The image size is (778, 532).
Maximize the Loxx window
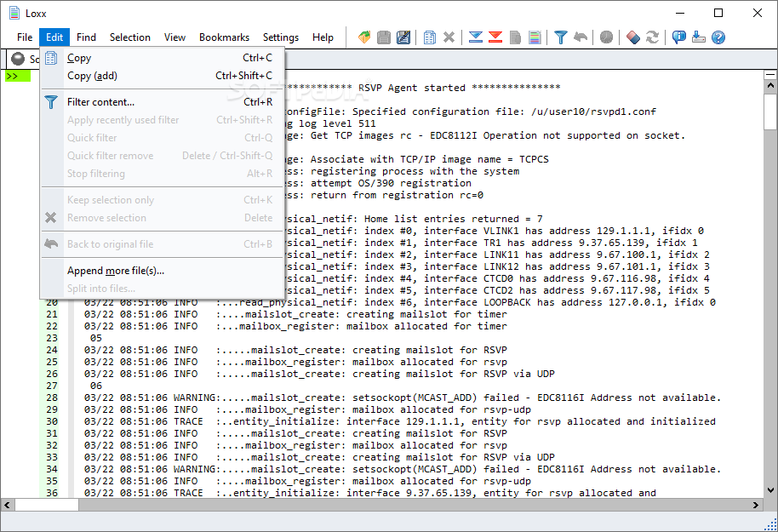point(718,14)
